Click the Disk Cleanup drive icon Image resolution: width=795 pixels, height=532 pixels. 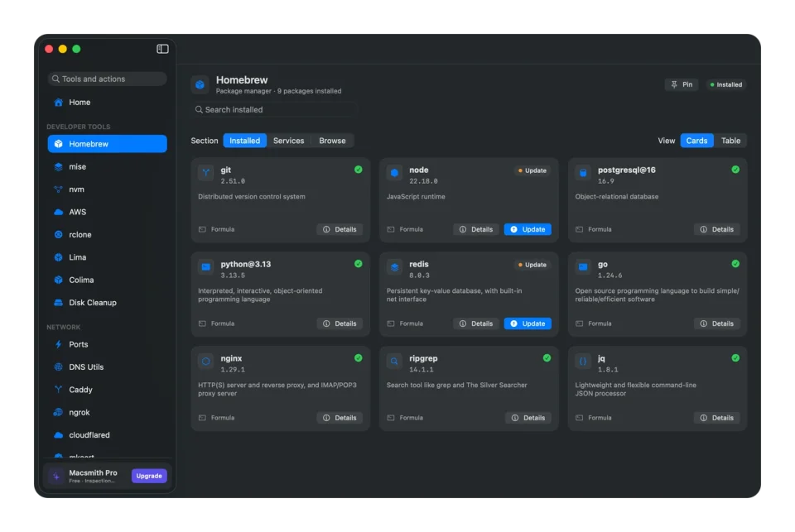[58, 303]
